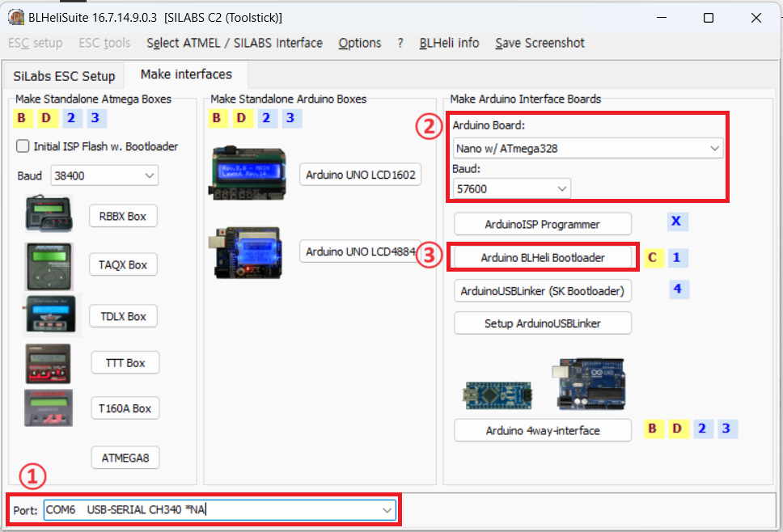Click the TTT box device image
The height and width of the screenshot is (532, 783).
click(x=48, y=363)
